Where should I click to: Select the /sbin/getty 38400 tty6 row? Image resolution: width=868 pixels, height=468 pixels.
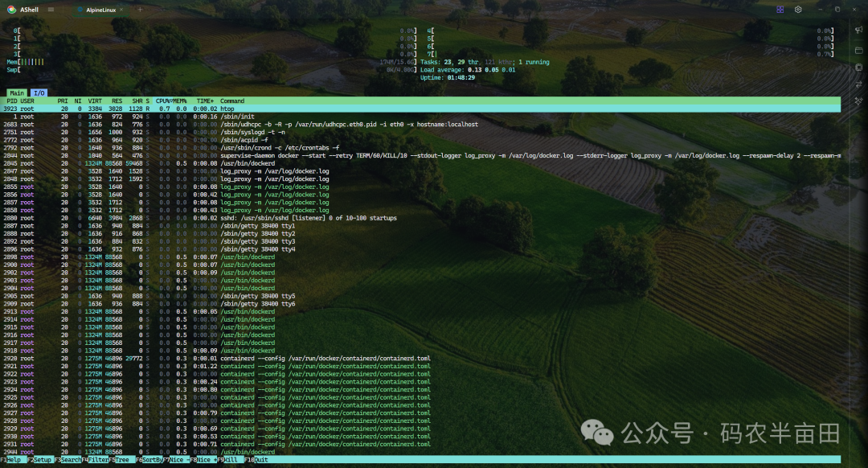tap(420, 304)
